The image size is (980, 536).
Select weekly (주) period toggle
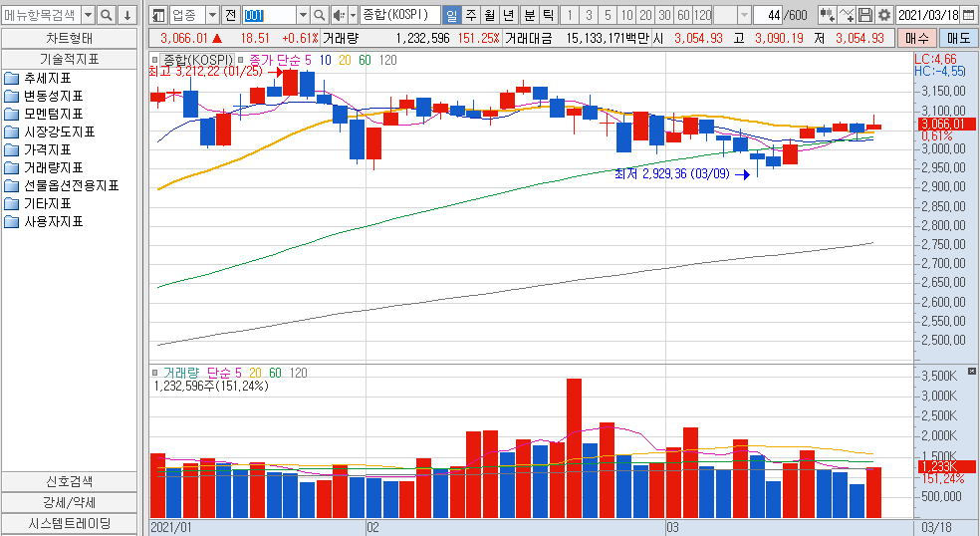click(x=471, y=15)
